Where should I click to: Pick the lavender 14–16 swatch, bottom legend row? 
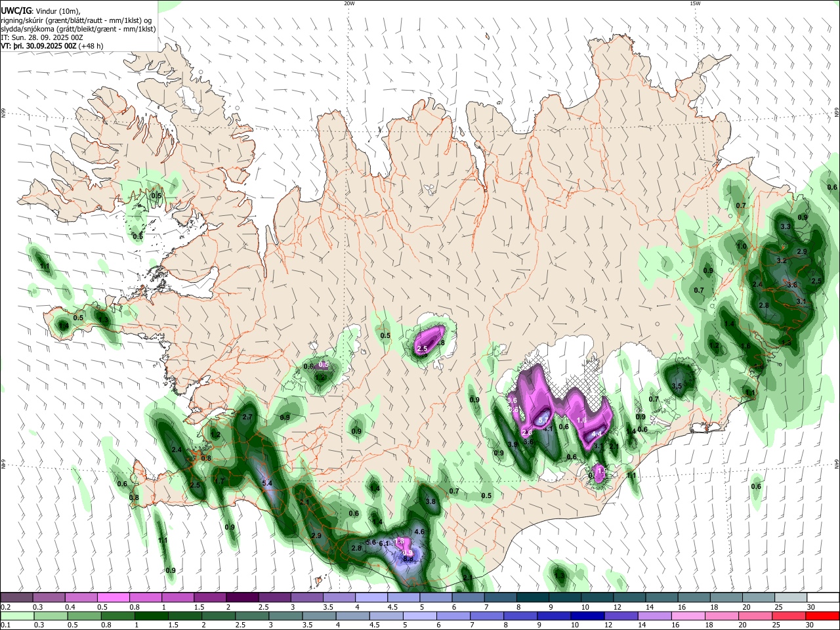(x=654, y=616)
